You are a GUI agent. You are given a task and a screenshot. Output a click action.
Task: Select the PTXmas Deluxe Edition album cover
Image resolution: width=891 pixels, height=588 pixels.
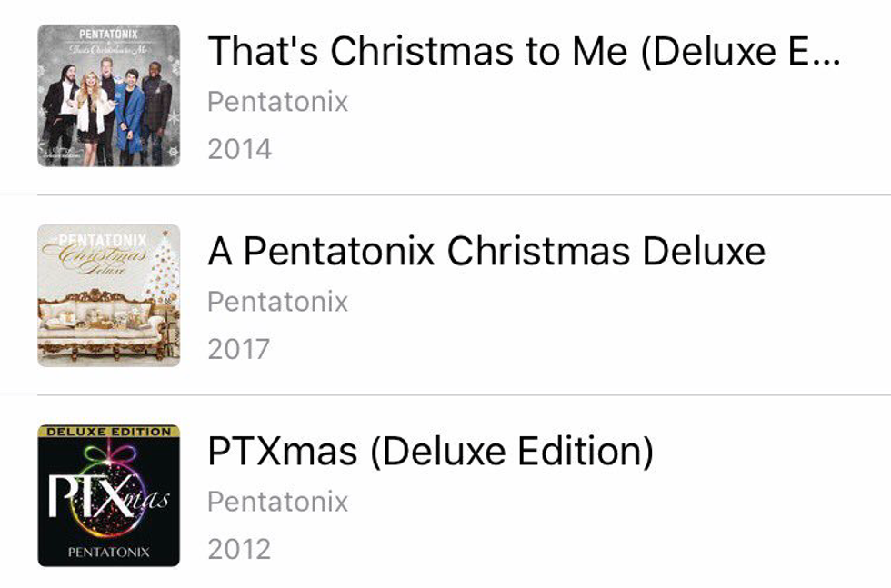[108, 495]
